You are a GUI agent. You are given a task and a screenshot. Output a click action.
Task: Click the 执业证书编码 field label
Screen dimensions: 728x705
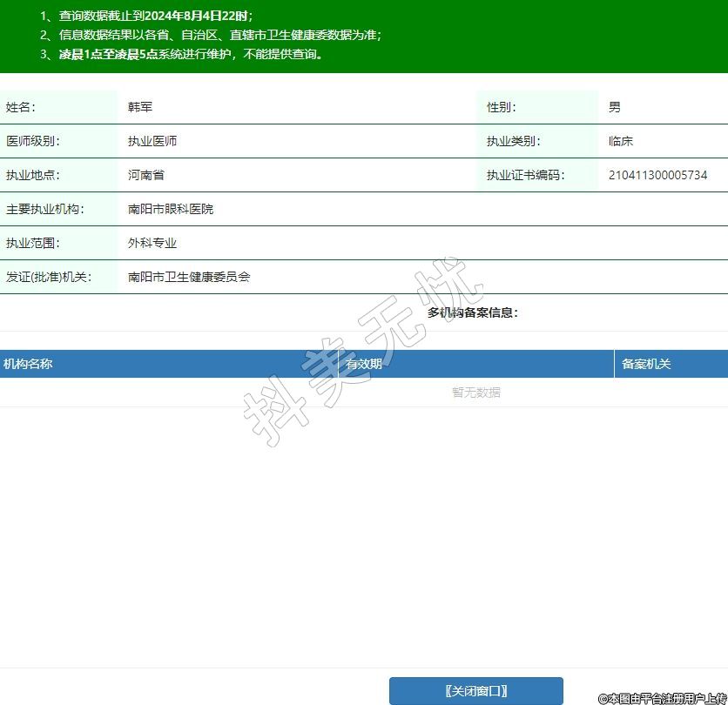pyautogui.click(x=525, y=175)
